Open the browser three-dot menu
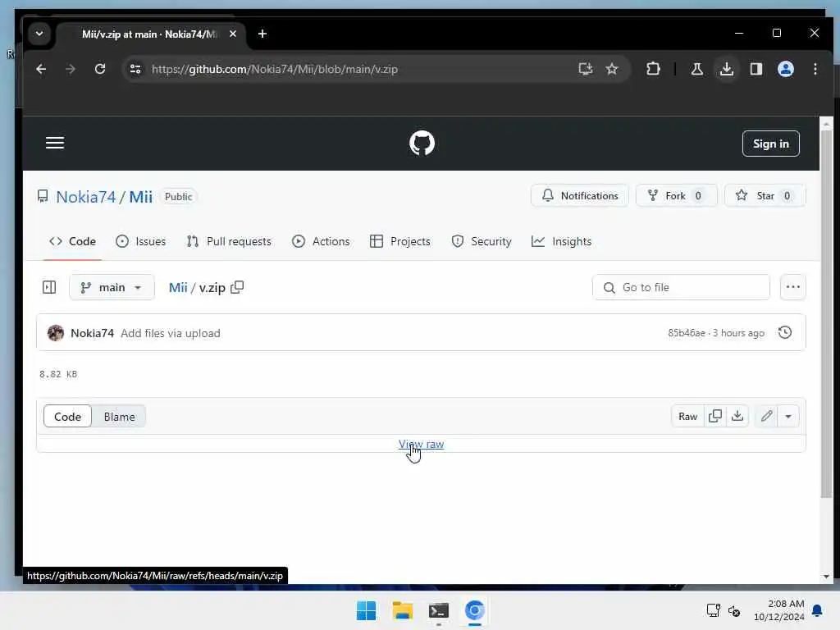840x630 pixels. tap(815, 69)
